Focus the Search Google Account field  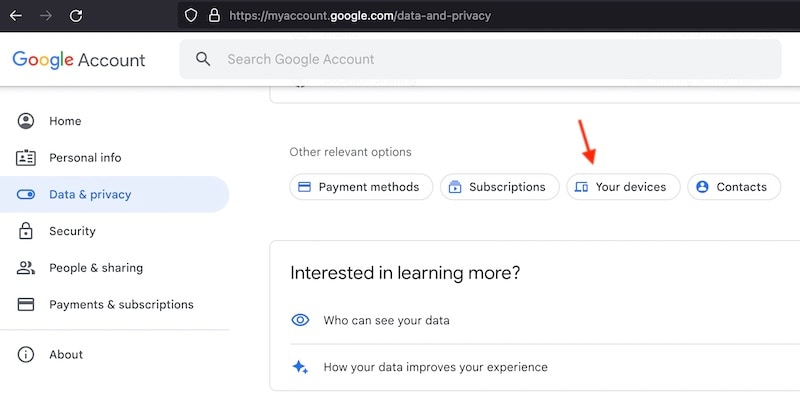(480, 59)
